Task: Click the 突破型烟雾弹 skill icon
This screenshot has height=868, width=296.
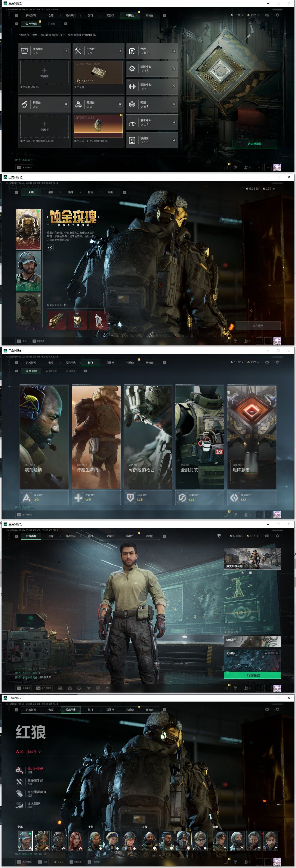Action: point(19,793)
